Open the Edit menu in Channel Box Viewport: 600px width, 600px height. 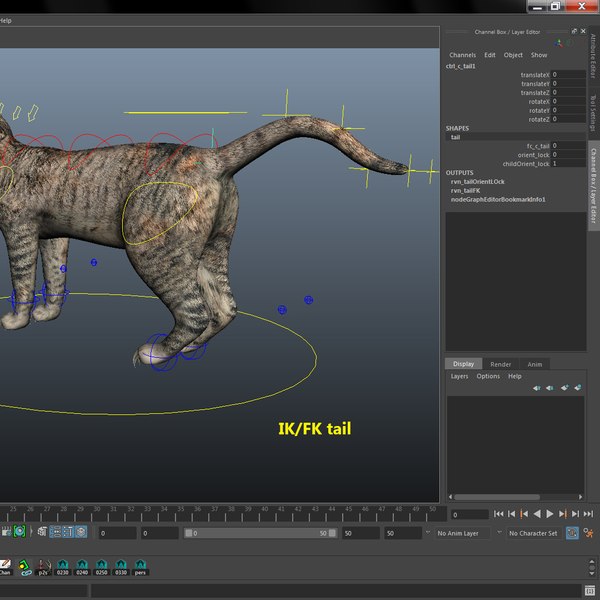(489, 55)
